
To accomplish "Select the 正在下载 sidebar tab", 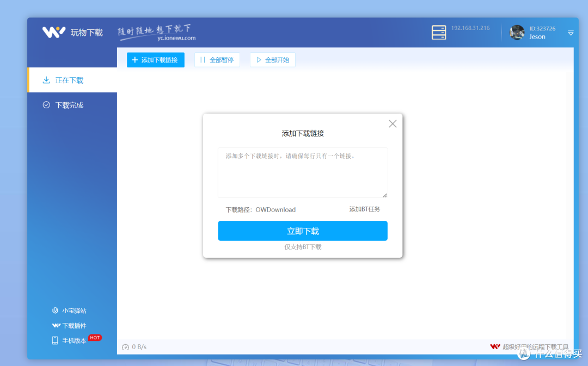I will pos(72,80).
